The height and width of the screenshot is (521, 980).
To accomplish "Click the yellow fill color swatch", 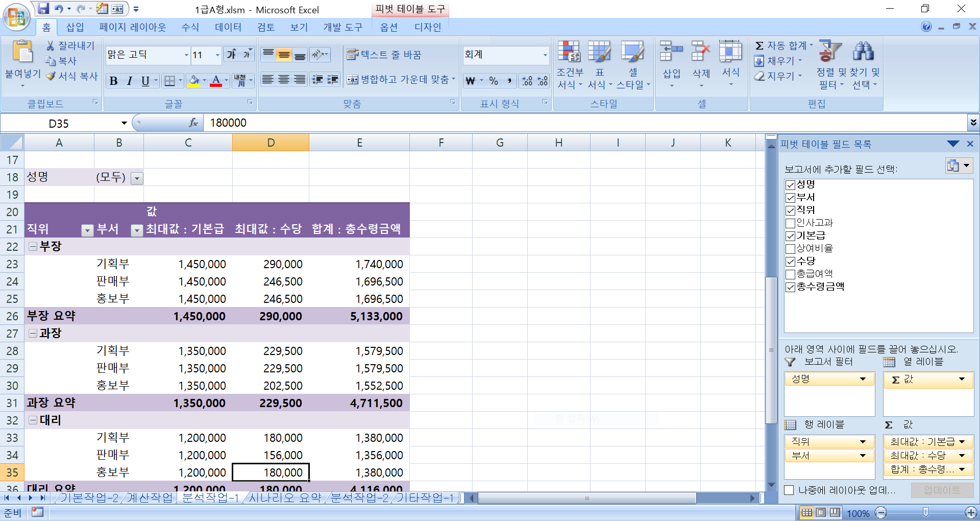I will point(194,81).
